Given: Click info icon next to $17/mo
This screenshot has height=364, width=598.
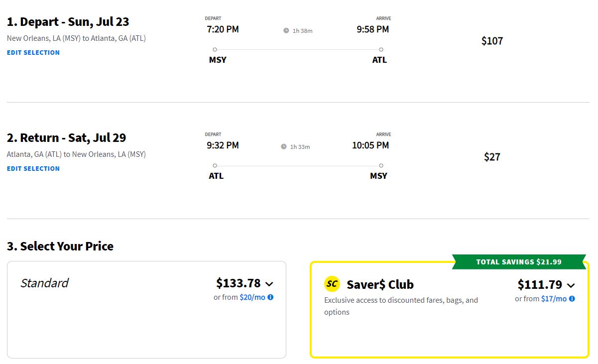Looking at the screenshot, I should pos(572,299).
